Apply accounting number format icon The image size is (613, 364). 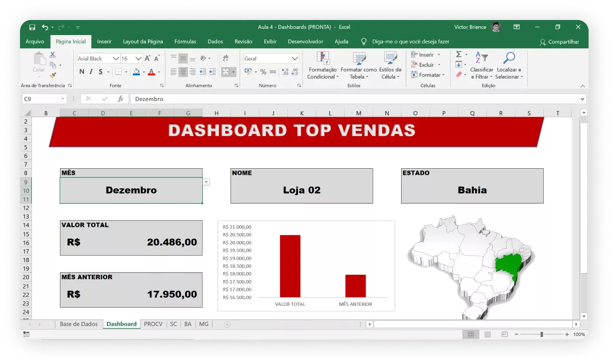coord(248,71)
